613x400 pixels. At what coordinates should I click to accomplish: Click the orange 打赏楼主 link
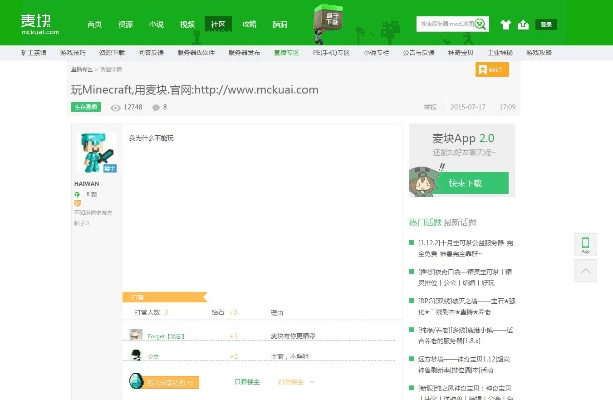pyautogui.click(x=290, y=382)
